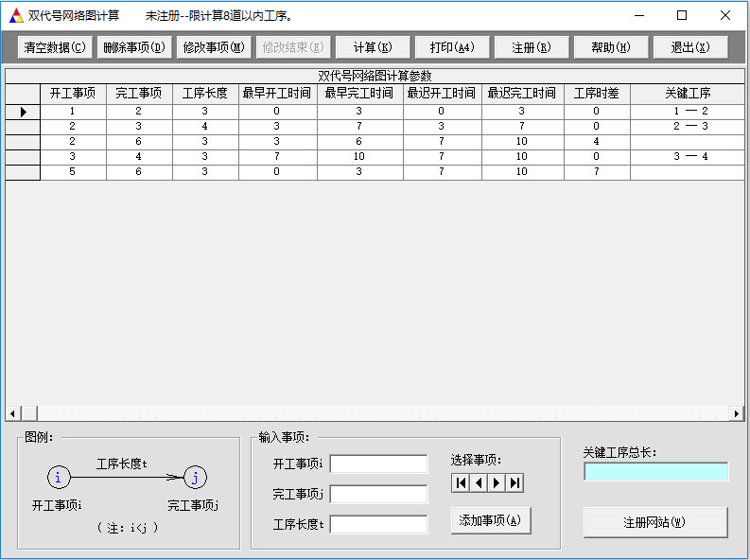Run the 计算(K) calculation button

pyautogui.click(x=373, y=47)
